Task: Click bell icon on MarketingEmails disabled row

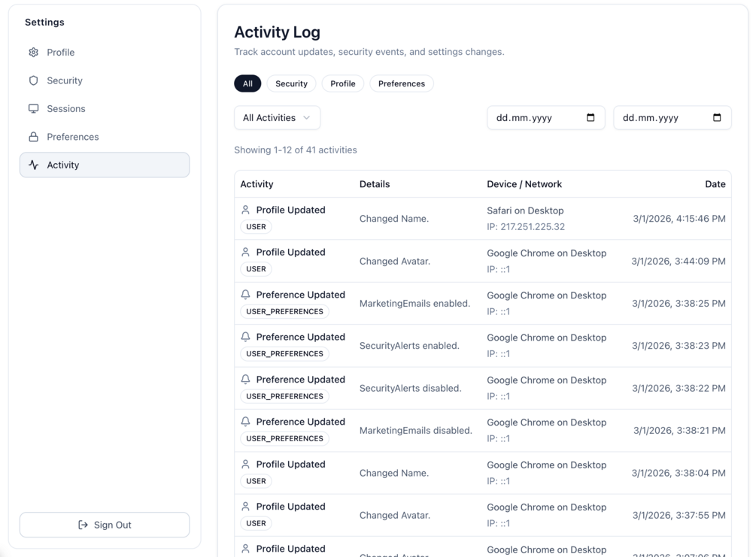Action: click(x=245, y=422)
